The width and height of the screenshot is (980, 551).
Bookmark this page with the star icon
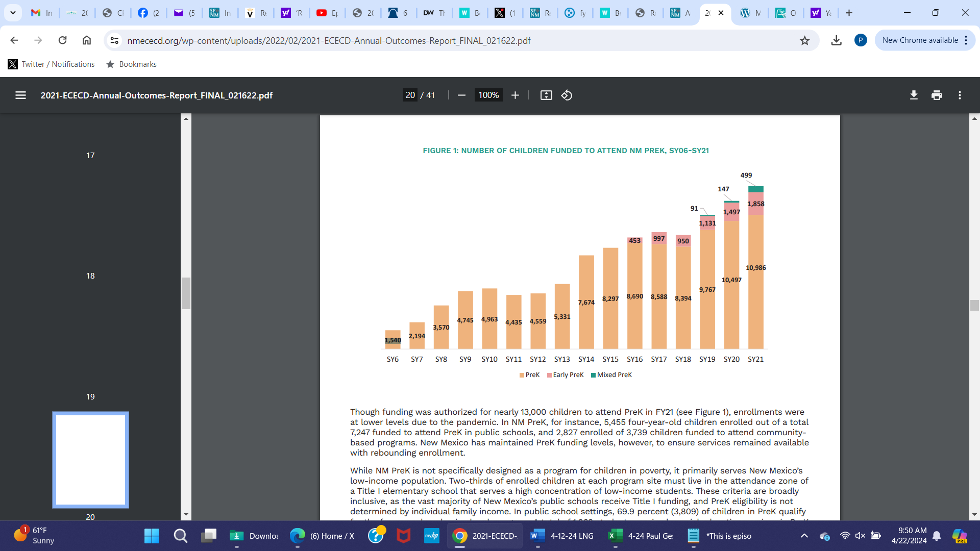click(805, 41)
